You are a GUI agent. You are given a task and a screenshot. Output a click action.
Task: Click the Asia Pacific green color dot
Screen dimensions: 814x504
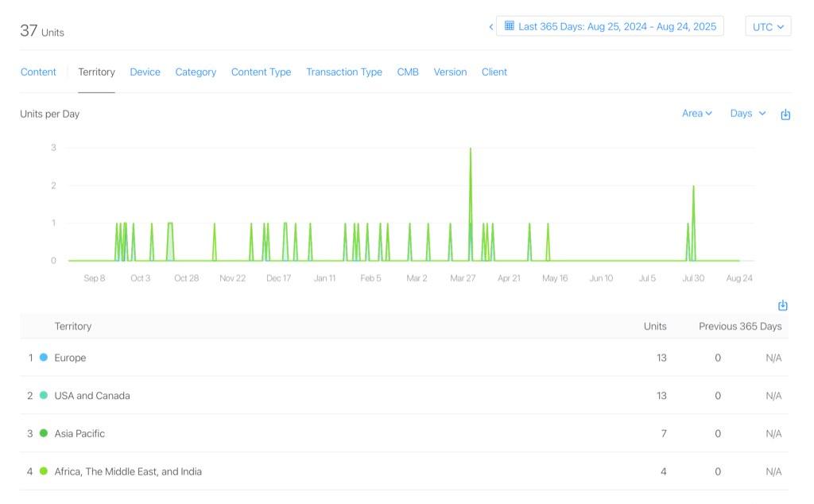[x=44, y=433]
